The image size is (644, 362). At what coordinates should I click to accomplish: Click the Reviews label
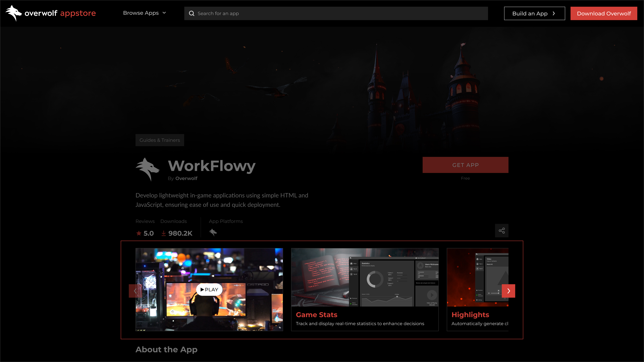click(x=145, y=221)
